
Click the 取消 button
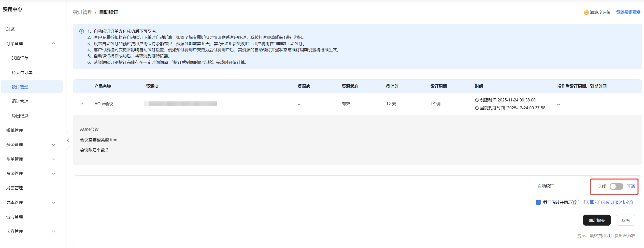[625, 220]
